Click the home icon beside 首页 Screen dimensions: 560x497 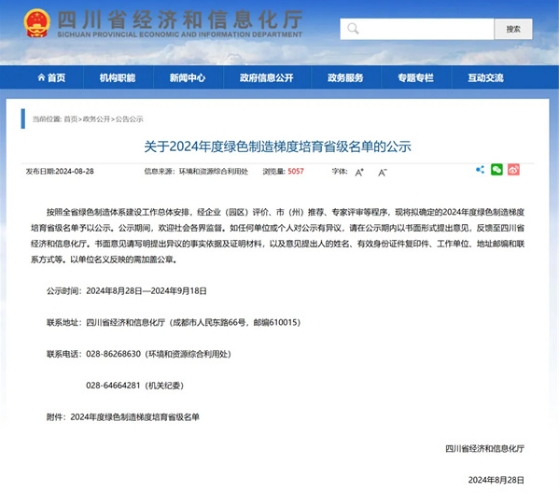point(41,77)
